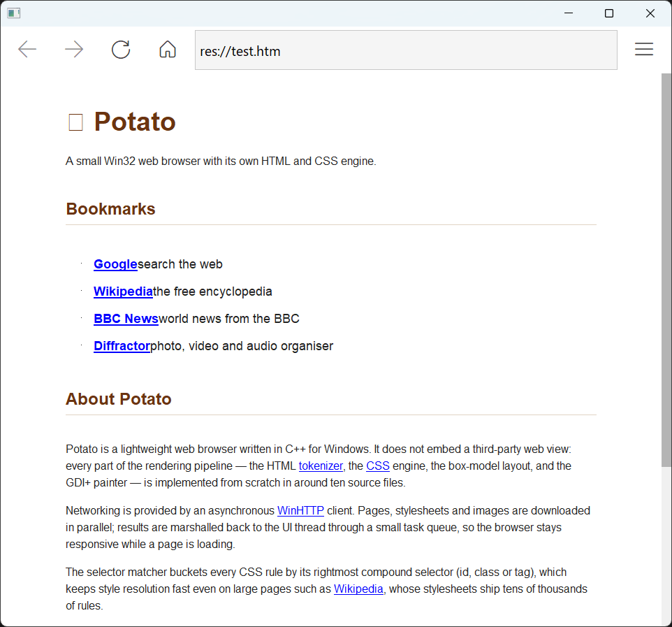Reload the page with the refresh icon

121,50
